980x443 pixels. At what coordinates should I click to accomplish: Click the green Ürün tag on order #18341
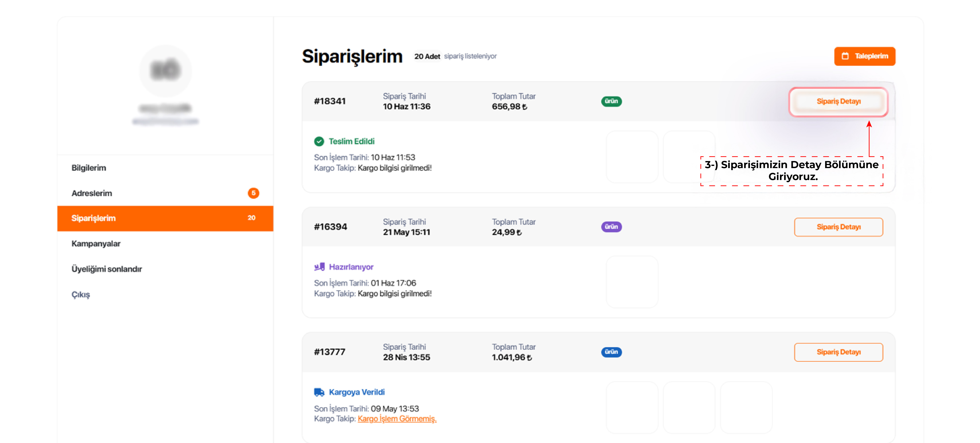point(611,102)
